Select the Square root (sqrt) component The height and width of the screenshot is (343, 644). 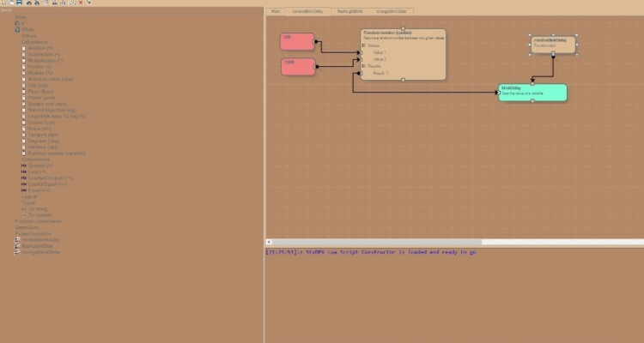pos(47,104)
